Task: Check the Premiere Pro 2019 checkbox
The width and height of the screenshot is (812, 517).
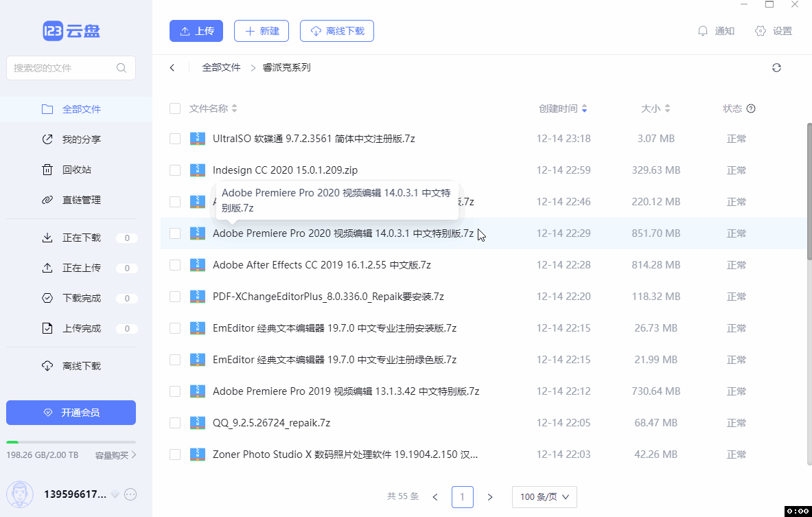Action: pyautogui.click(x=175, y=391)
